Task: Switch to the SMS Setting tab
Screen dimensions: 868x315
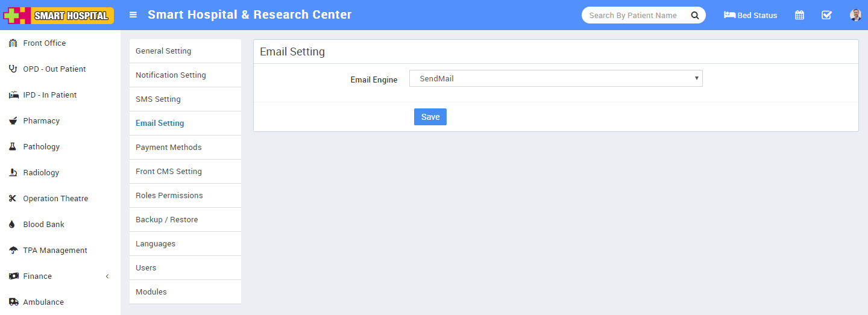Action: (158, 99)
